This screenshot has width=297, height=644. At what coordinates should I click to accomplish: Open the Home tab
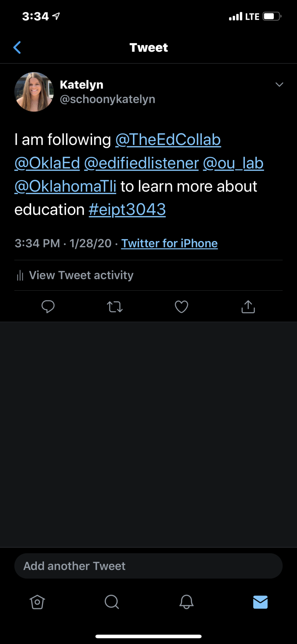point(37,602)
